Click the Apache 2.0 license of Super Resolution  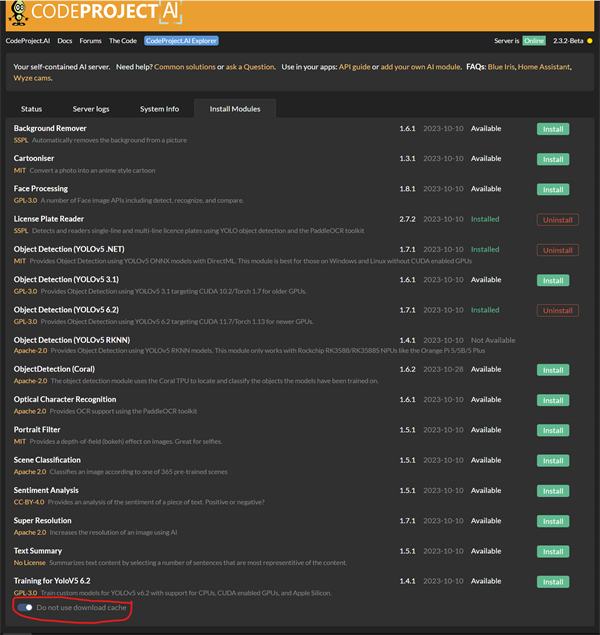30,533
